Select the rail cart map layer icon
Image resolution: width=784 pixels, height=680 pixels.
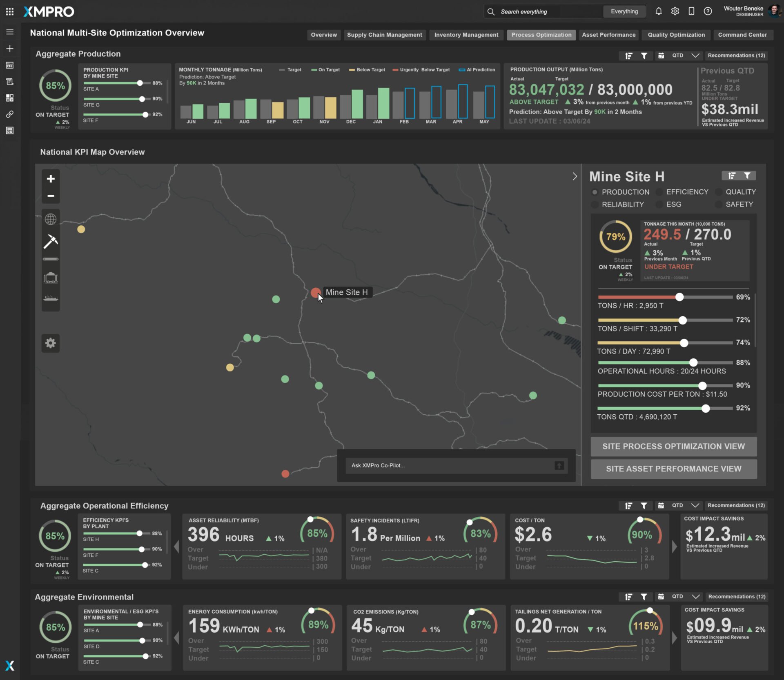coord(51,278)
